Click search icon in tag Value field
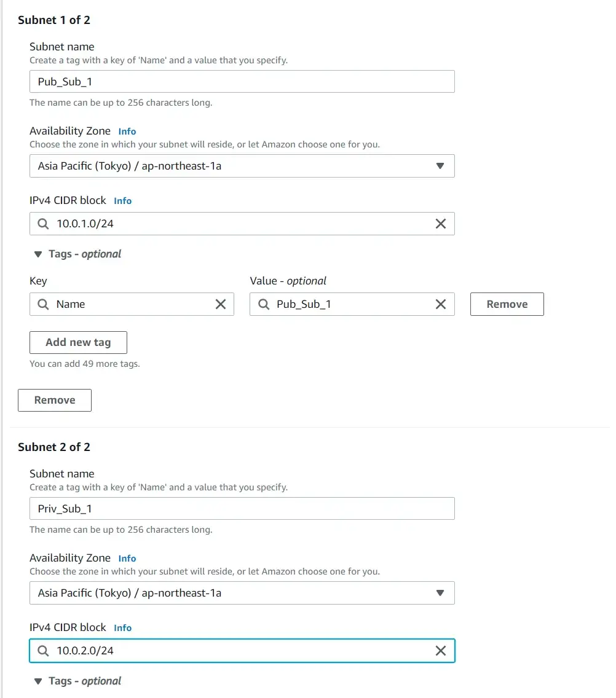 coord(264,304)
